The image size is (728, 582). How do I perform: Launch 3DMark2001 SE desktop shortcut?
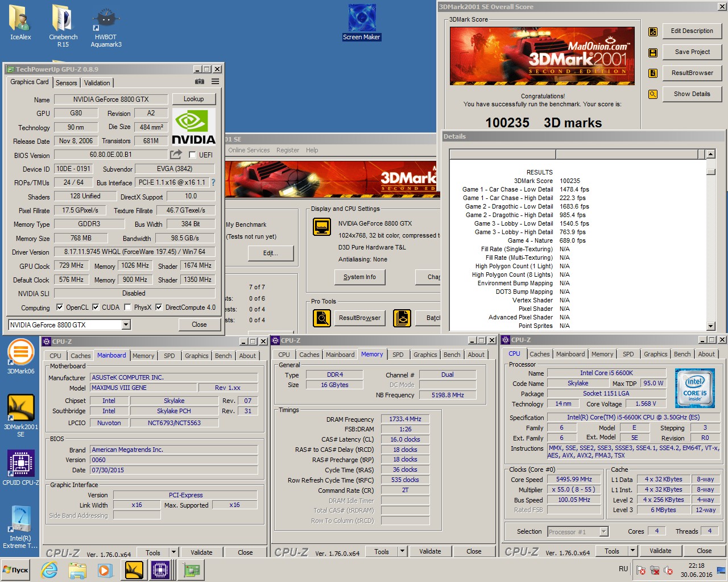click(20, 415)
